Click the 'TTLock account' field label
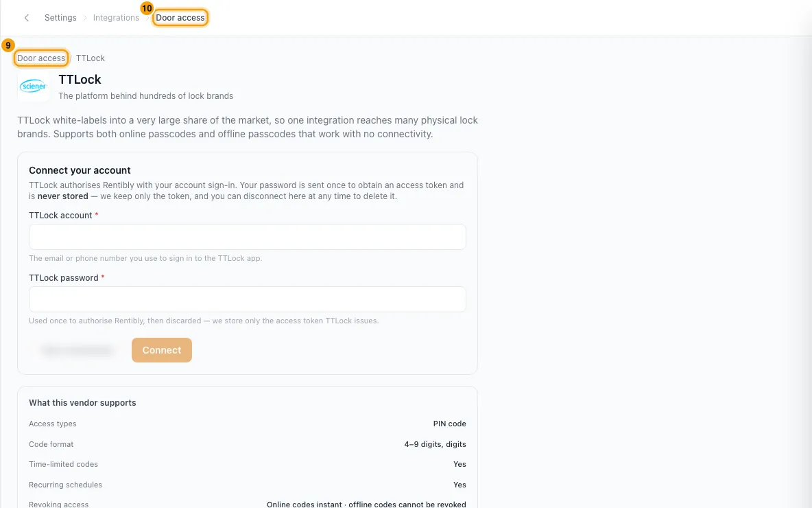Image resolution: width=812 pixels, height=508 pixels. [60, 216]
